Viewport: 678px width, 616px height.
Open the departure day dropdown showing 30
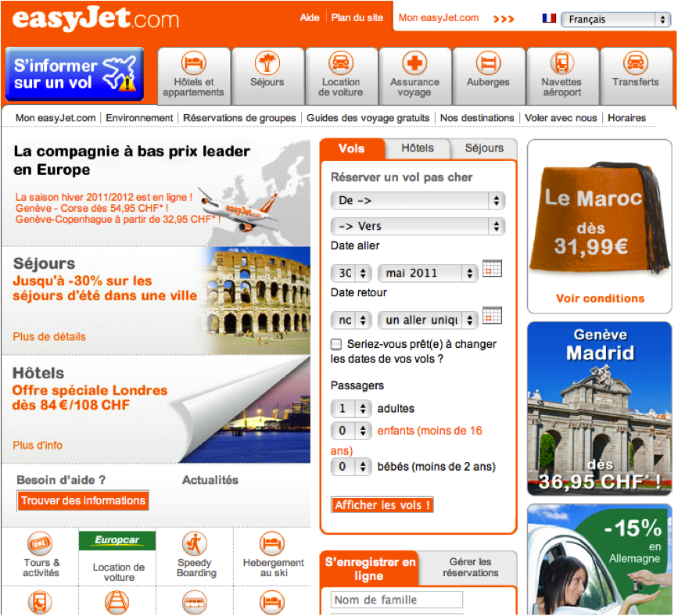click(351, 273)
